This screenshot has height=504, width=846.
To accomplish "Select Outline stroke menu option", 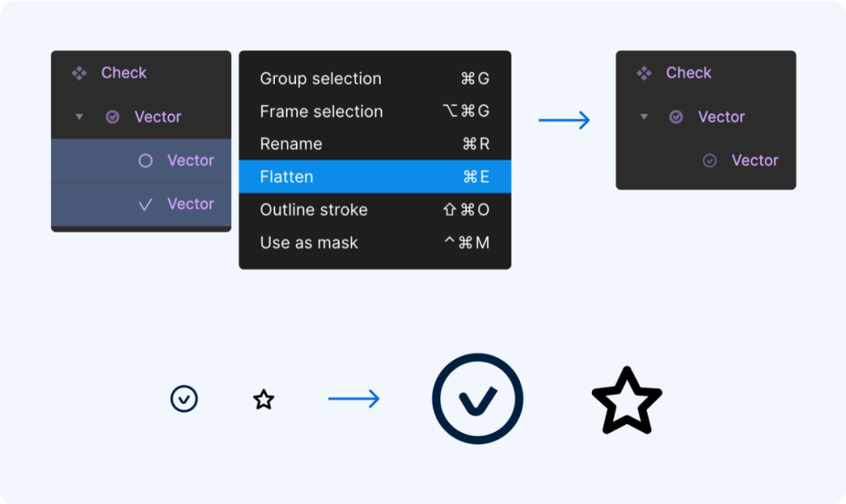I will point(375,209).
